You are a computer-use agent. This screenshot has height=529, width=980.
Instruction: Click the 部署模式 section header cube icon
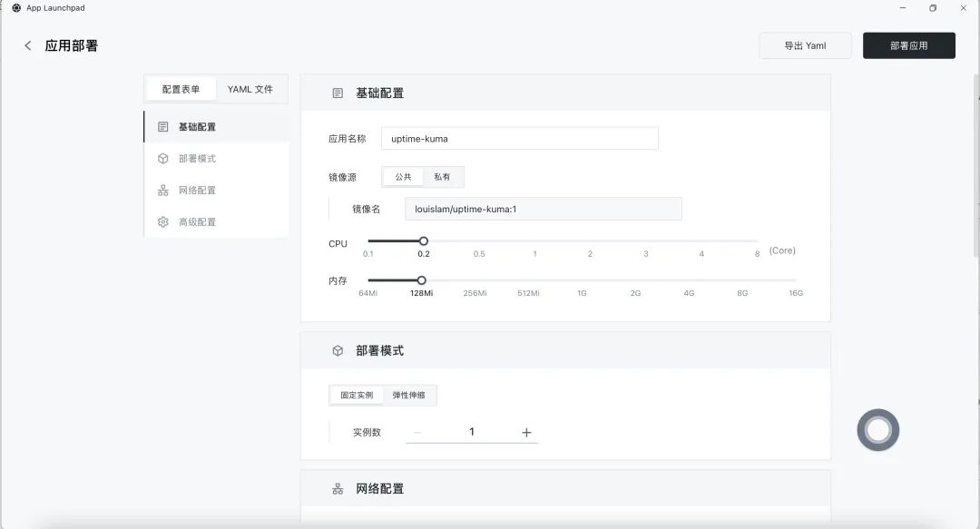(x=338, y=351)
